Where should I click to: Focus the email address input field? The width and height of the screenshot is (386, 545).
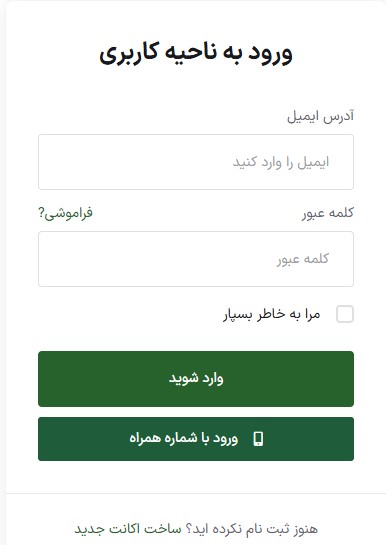196,162
